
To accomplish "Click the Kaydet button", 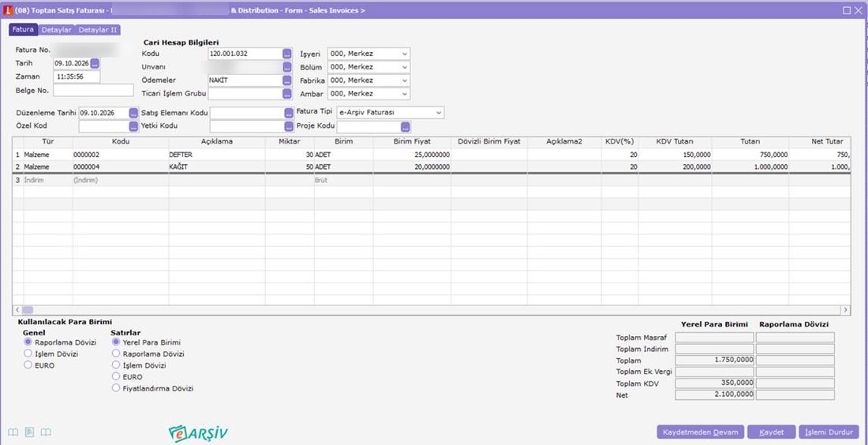I will [771, 432].
